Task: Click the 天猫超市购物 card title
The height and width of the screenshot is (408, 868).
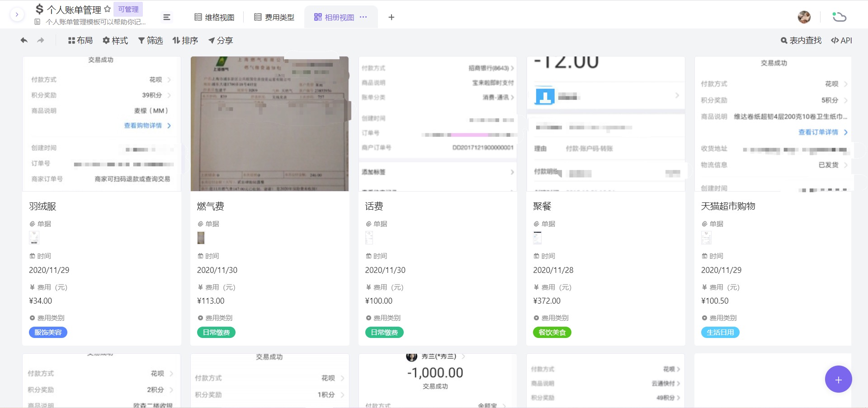Action: [728, 206]
